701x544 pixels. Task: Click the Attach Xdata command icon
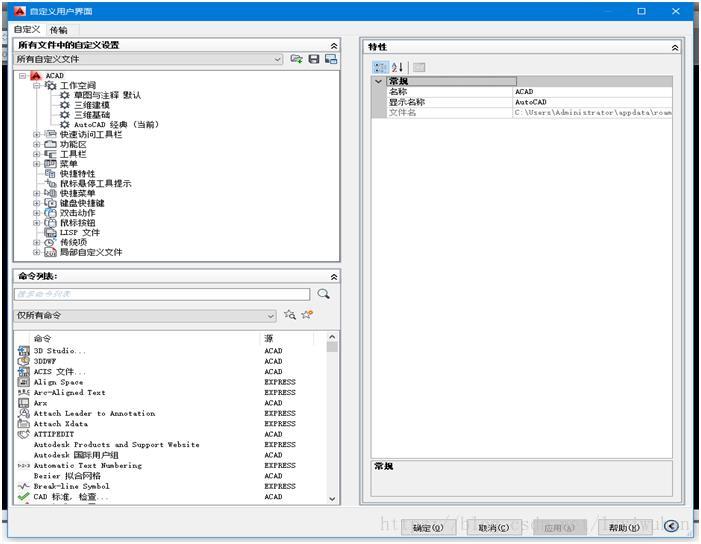point(23,424)
